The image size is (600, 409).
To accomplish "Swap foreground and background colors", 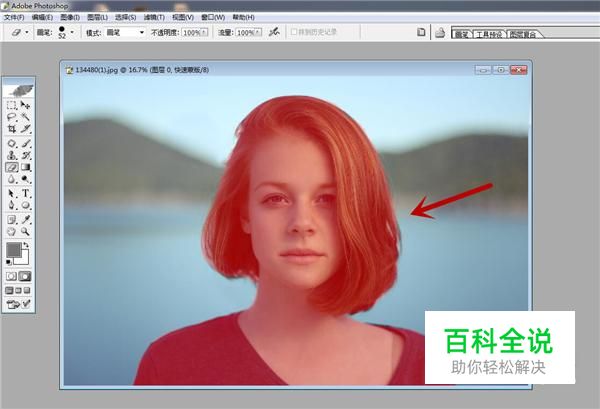I will pos(26,244).
